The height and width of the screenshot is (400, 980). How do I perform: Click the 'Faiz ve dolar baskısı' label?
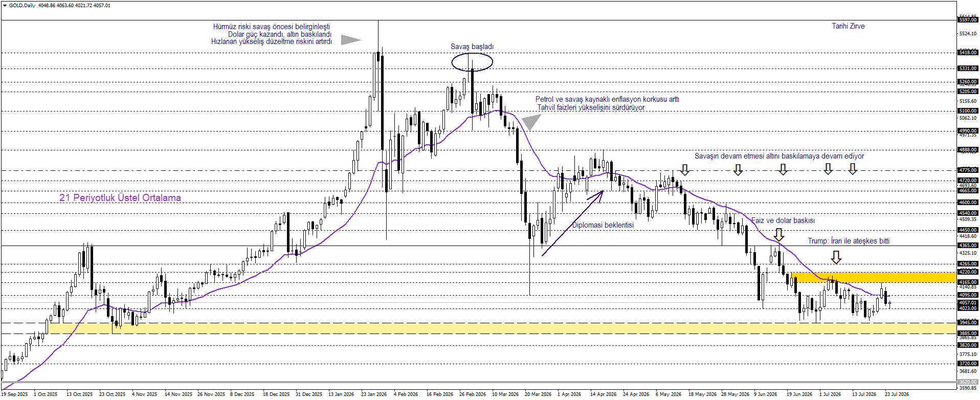tap(783, 220)
